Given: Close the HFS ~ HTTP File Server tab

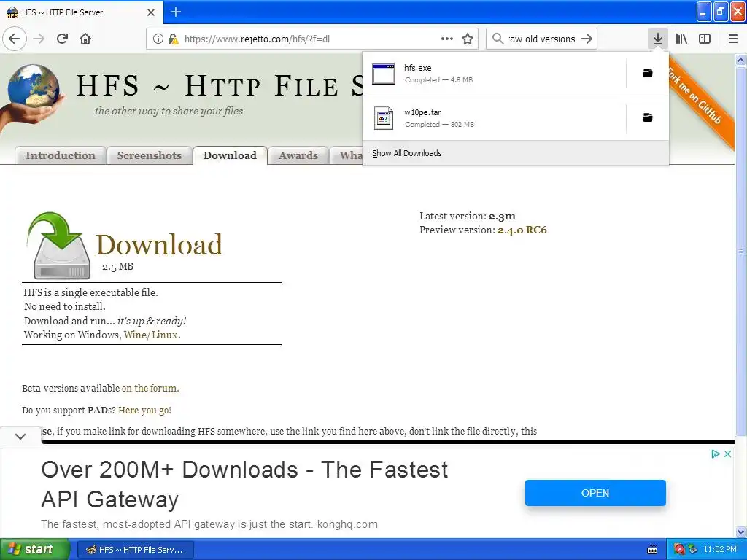Looking at the screenshot, I should coord(151,12).
